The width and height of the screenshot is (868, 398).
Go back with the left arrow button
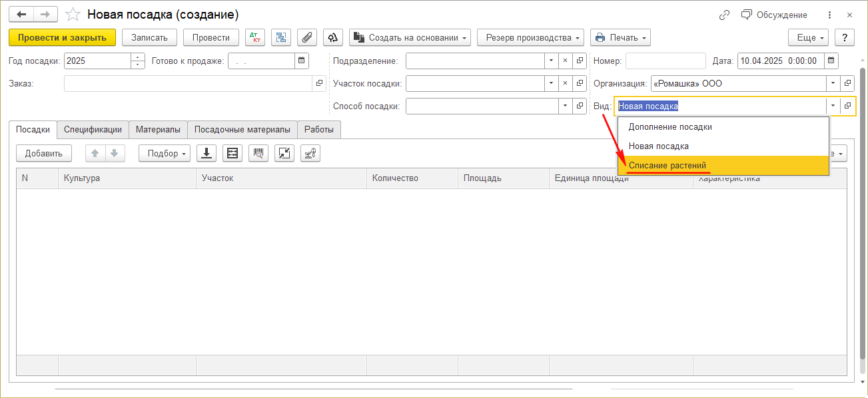point(21,14)
